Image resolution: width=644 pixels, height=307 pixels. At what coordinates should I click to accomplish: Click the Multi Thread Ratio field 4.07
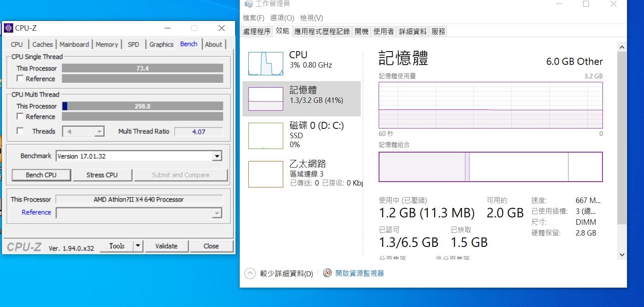click(199, 132)
